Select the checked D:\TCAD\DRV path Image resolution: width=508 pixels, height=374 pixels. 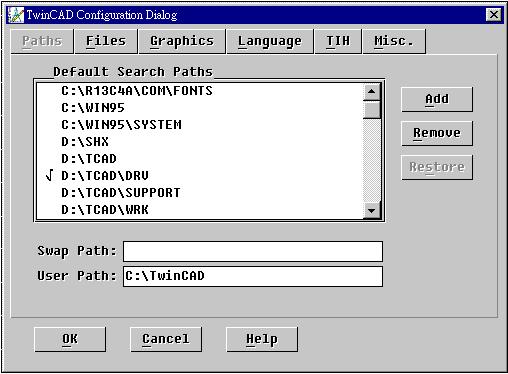tap(200, 176)
